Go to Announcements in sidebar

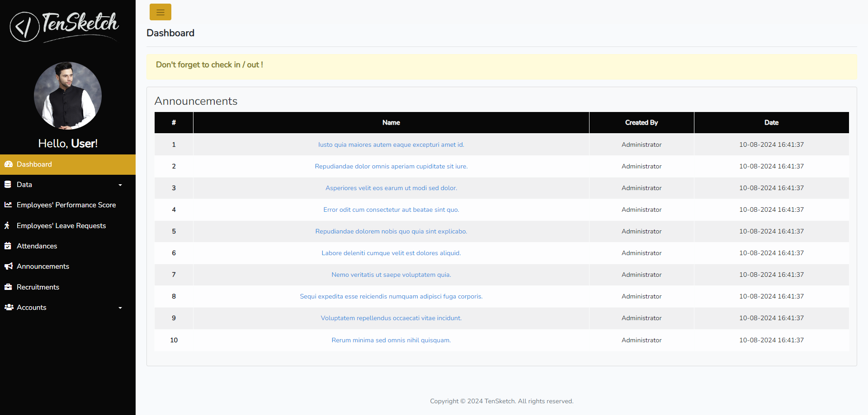click(68, 266)
